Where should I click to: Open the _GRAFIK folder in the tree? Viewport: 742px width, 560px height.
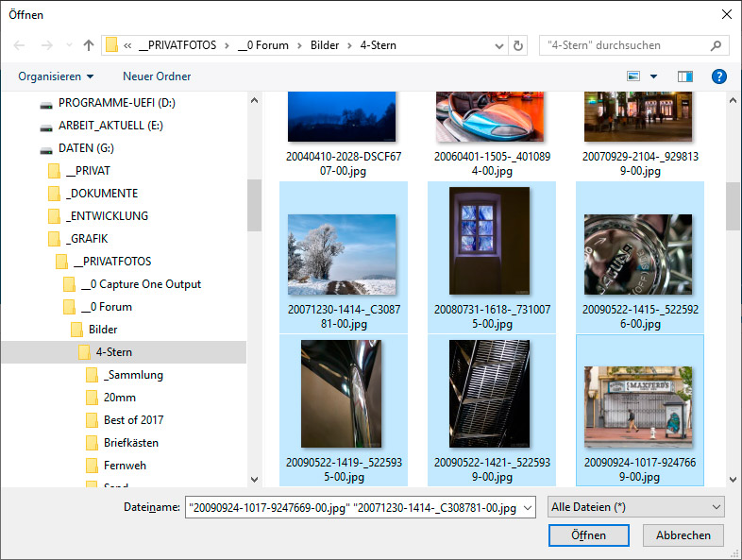tap(87, 239)
